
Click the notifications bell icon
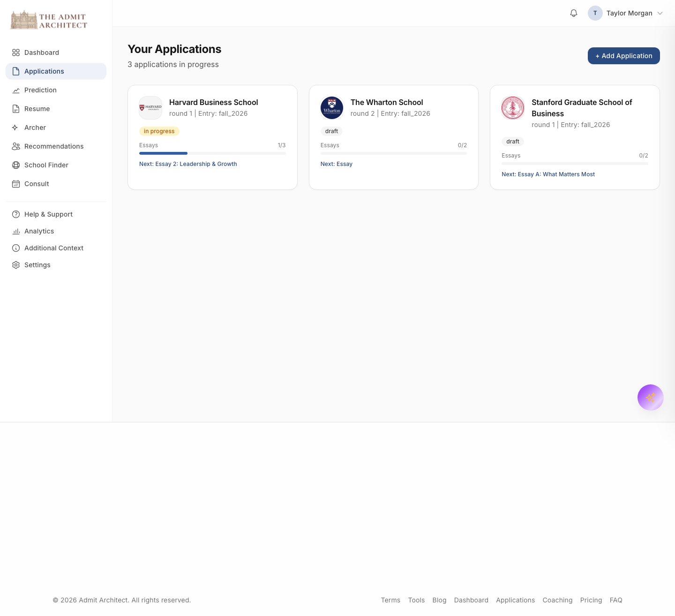pyautogui.click(x=573, y=13)
